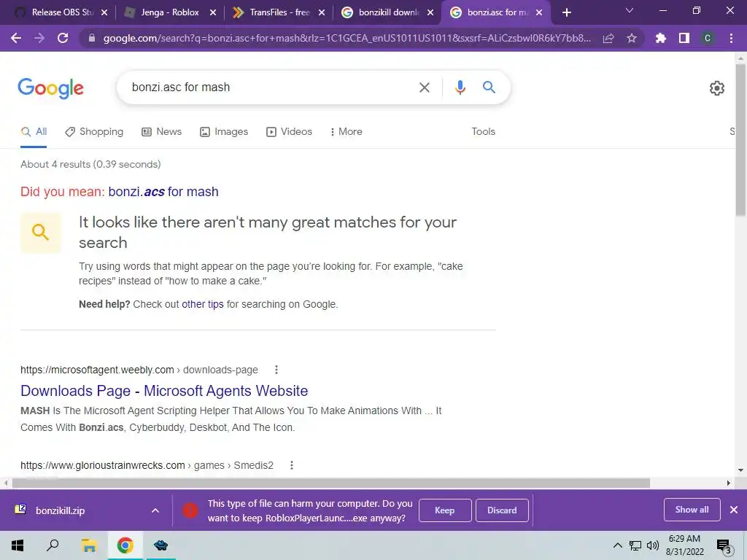Discard the RobloxPlayerLauncher download
Image resolution: width=747 pixels, height=560 pixels.
502,510
